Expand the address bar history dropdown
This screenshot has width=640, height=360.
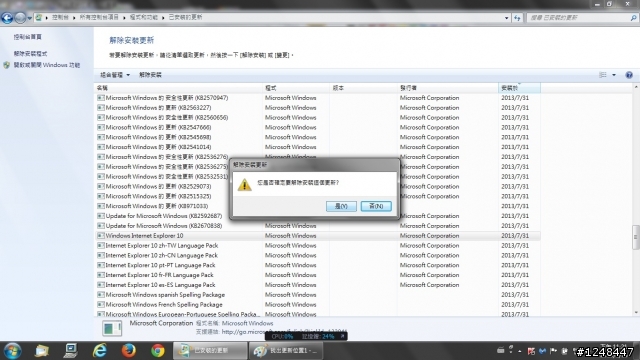[x=506, y=18]
